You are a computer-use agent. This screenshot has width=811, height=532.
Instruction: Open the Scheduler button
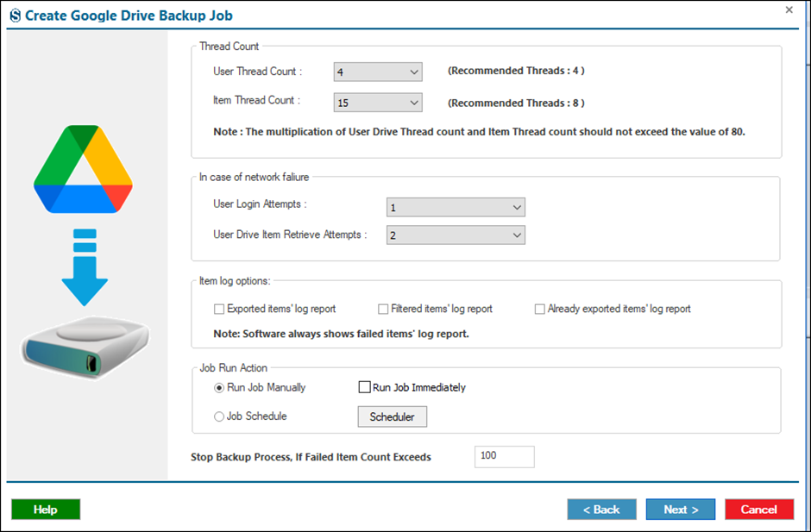pyautogui.click(x=392, y=416)
